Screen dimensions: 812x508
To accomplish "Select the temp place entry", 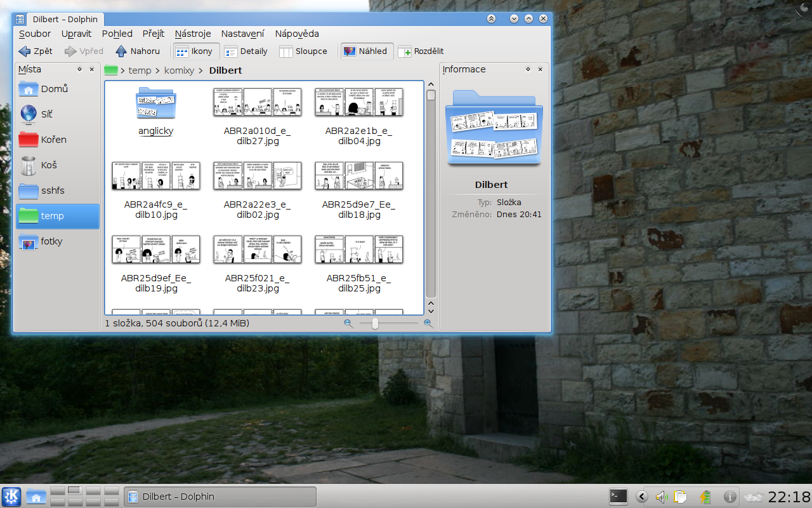I will pos(58,216).
